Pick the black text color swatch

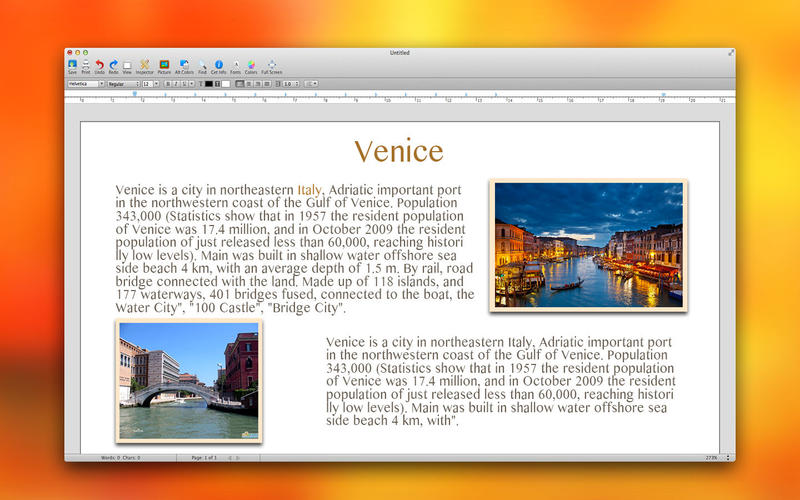pos(209,84)
